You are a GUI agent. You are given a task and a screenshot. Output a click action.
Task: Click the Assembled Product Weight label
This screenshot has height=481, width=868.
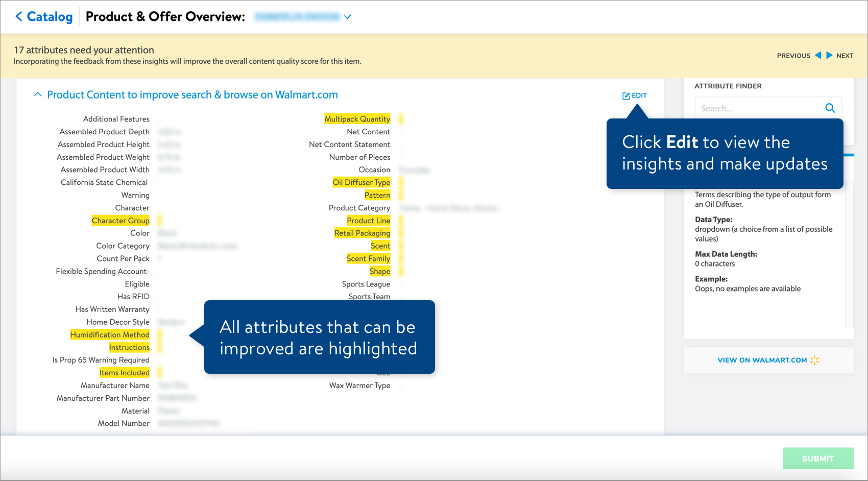[103, 157]
